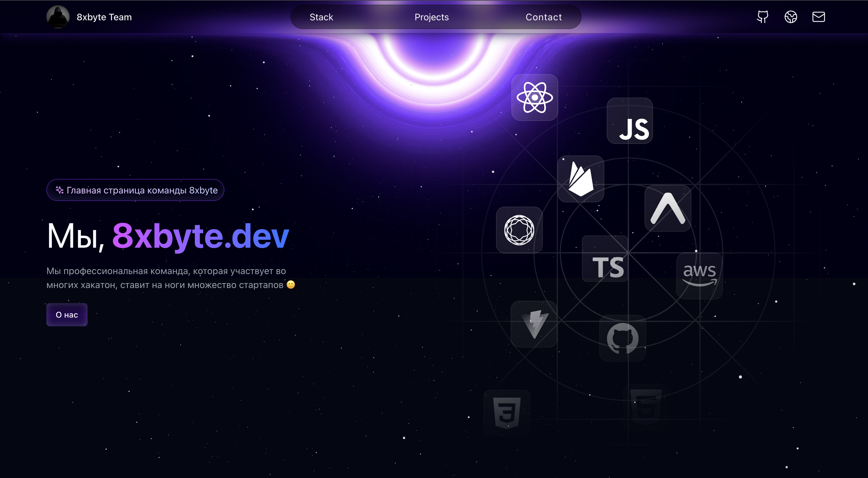Screen dimensions: 868x478
Task: Open the GitHub icon in the header
Action: click(x=762, y=17)
